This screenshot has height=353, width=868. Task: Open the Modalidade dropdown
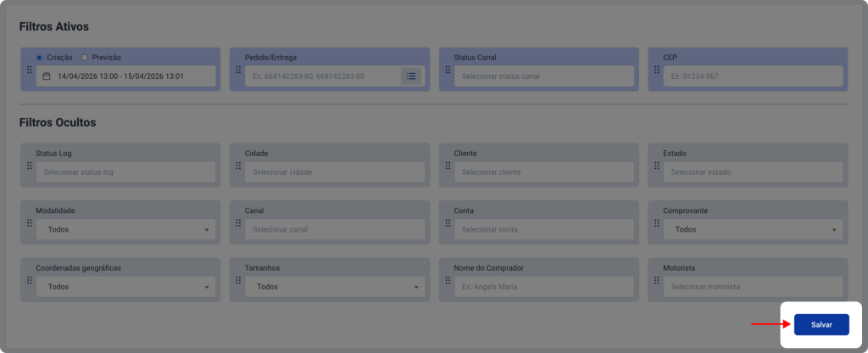pyautogui.click(x=125, y=229)
